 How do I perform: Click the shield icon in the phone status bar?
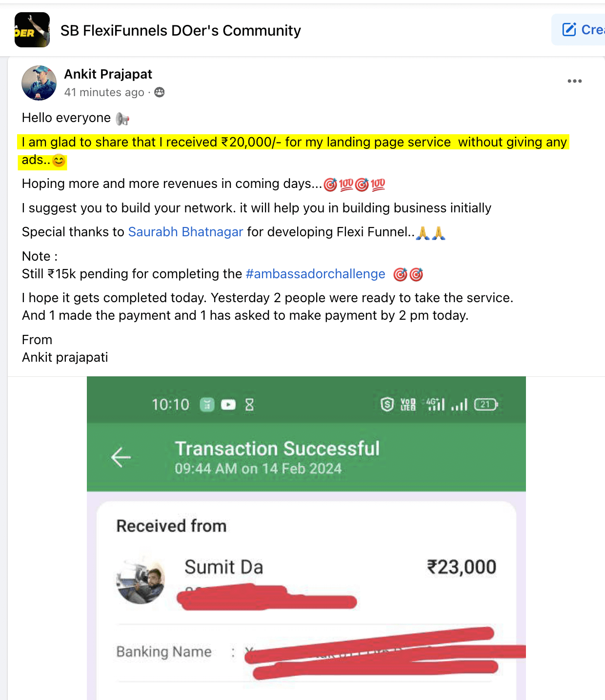click(x=387, y=404)
